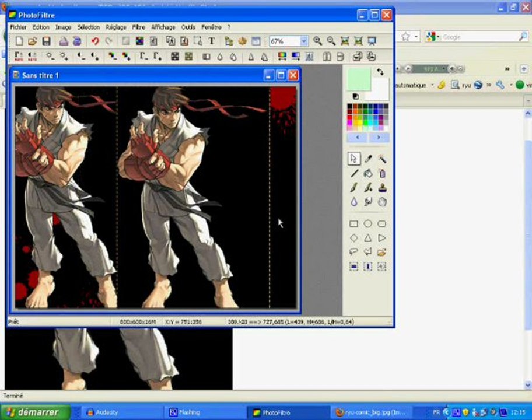This screenshot has height=420, width=532.
Task: Select the Clone stamp tool
Action: click(383, 188)
